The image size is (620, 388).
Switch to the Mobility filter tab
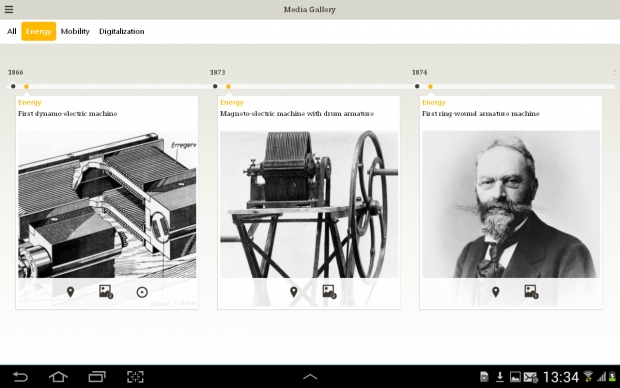coord(75,31)
